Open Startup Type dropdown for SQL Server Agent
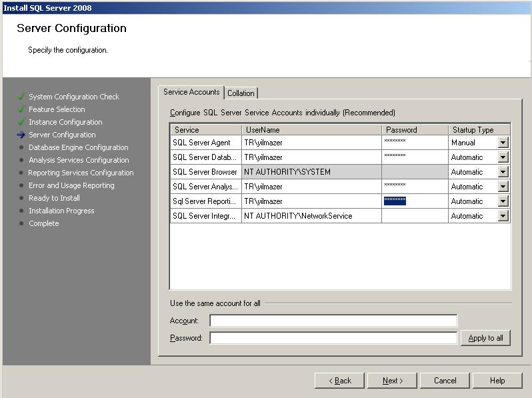 [503, 143]
